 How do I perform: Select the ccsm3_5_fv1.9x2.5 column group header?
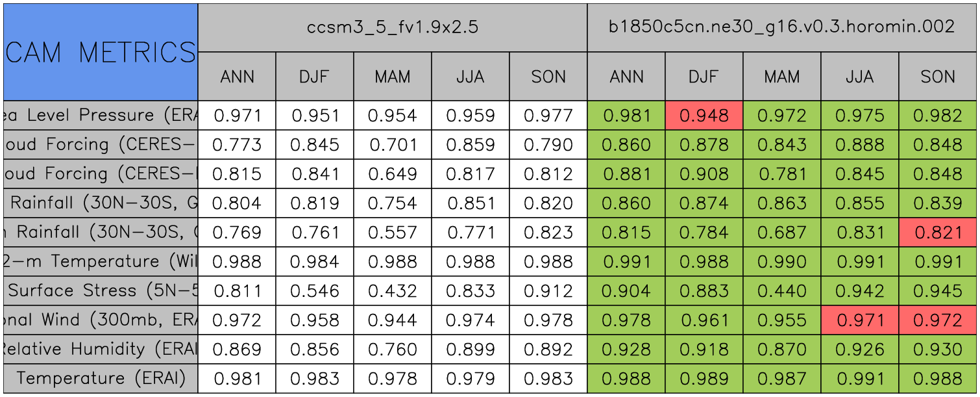[393, 27]
